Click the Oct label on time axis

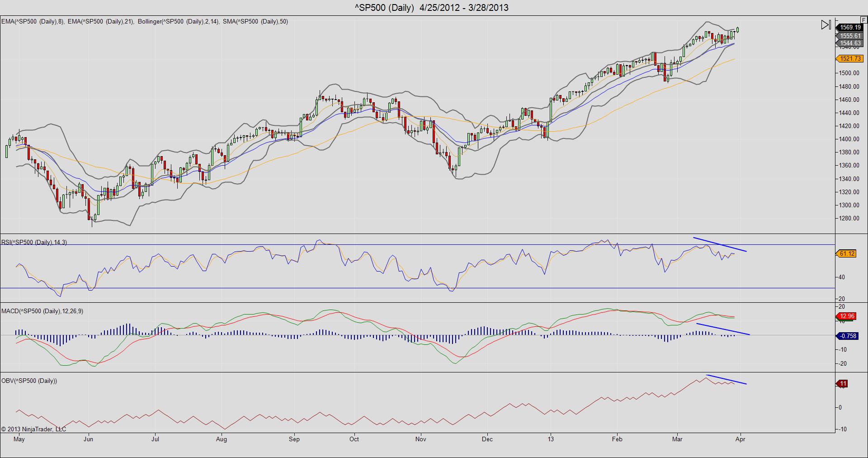[354, 439]
